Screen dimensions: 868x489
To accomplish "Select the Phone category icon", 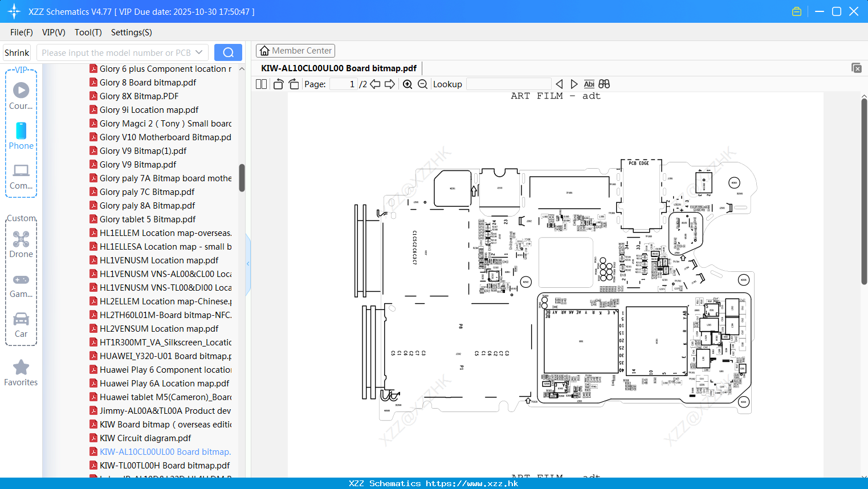I will click(x=21, y=136).
